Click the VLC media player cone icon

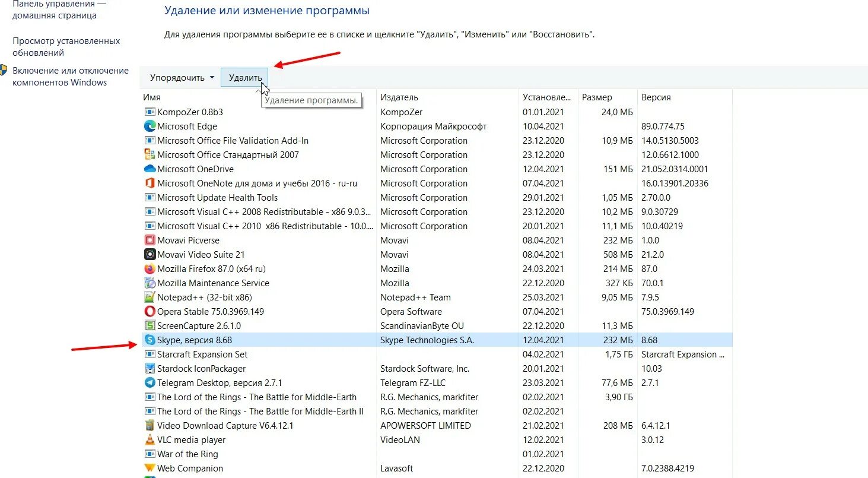point(150,439)
